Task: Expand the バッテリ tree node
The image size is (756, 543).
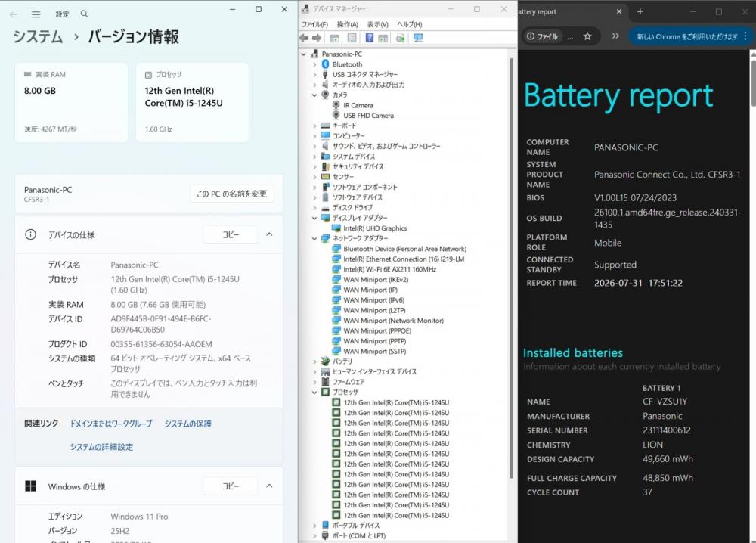Action: tap(314, 361)
